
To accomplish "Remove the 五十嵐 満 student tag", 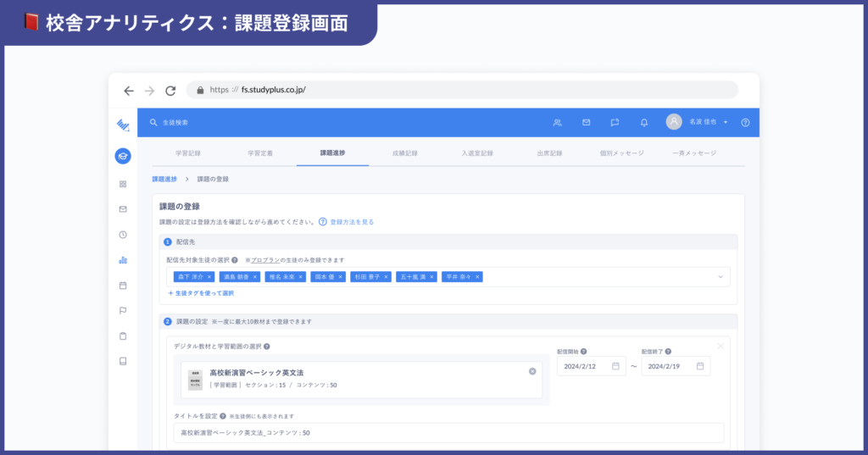I will 431,277.
